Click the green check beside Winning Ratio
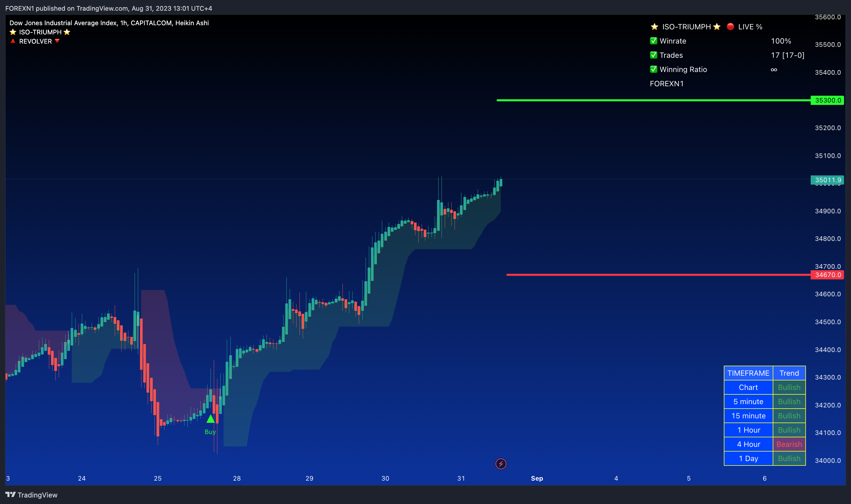The height and width of the screenshot is (504, 851). tap(653, 69)
